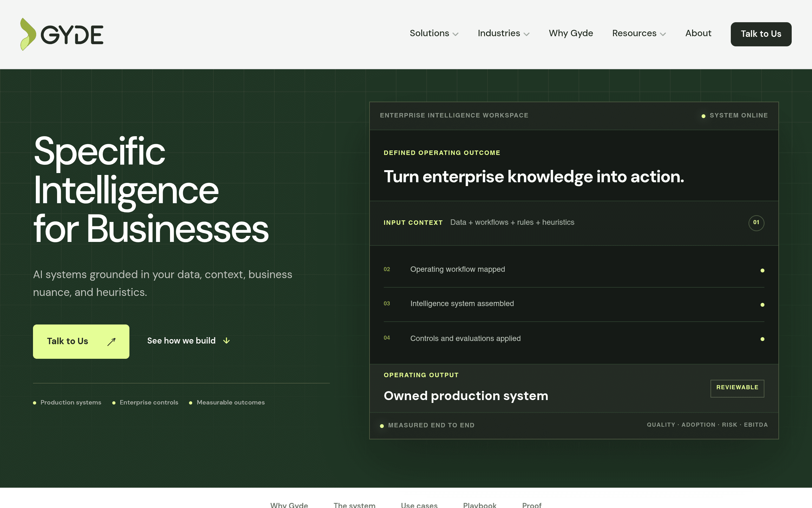This screenshot has height=508, width=812.
Task: Click the Enterprise Intelligence Workspace header label
Action: point(454,115)
